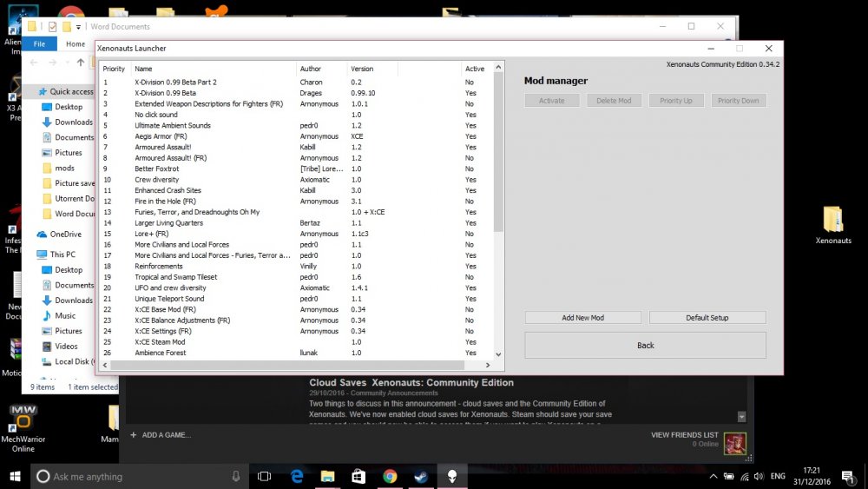Open the Home tab in File Explorer
Screen dimensions: 868x489
[x=76, y=43]
